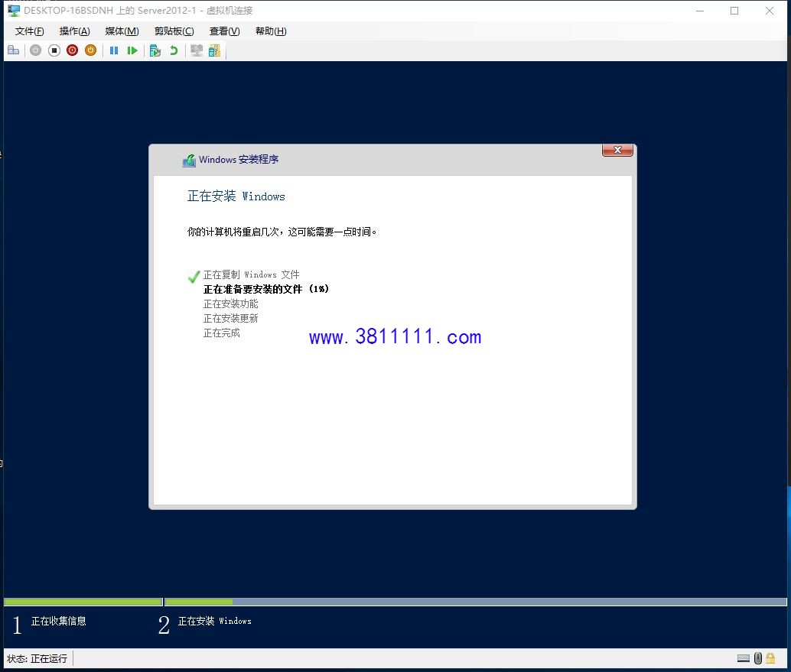Open the 查看(V) menu

[x=224, y=31]
